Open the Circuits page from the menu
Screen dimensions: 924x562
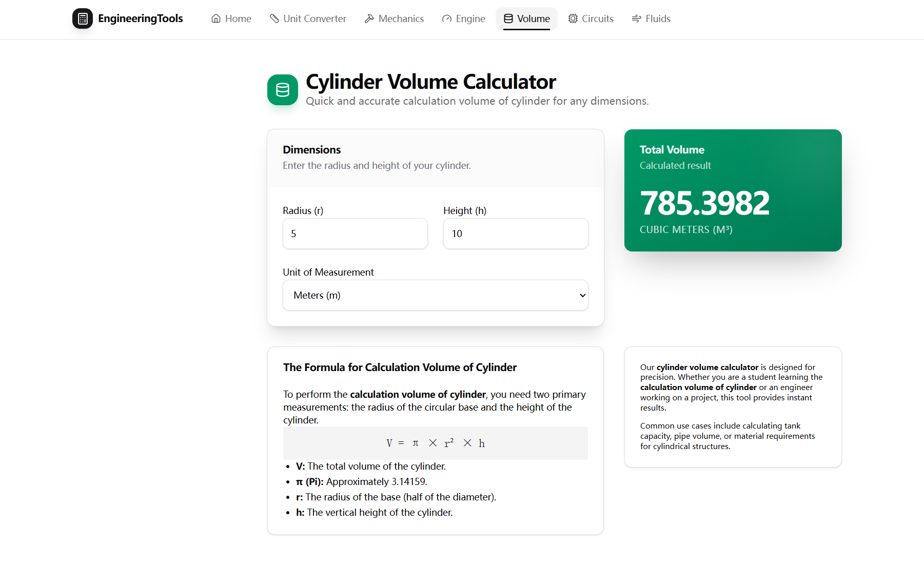[x=591, y=18]
